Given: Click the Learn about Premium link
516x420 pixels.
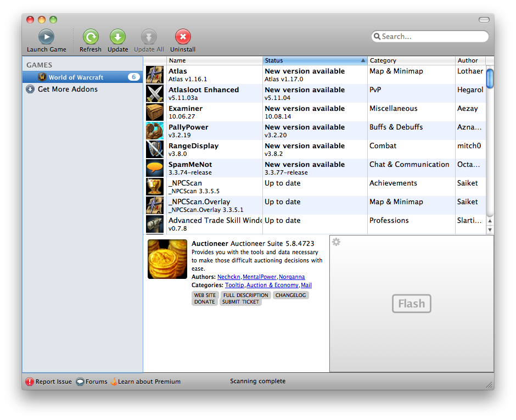Looking at the screenshot, I should [x=149, y=382].
